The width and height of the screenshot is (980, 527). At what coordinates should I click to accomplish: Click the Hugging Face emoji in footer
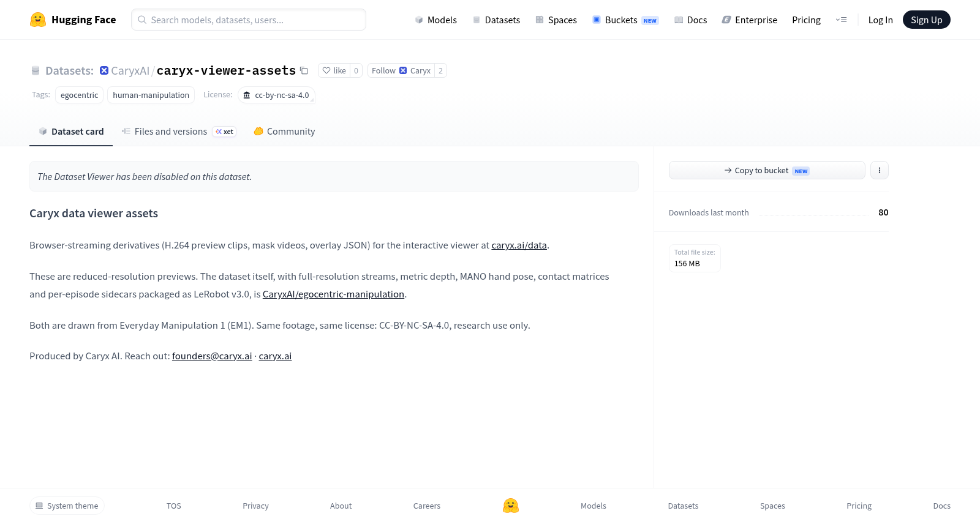coord(511,506)
